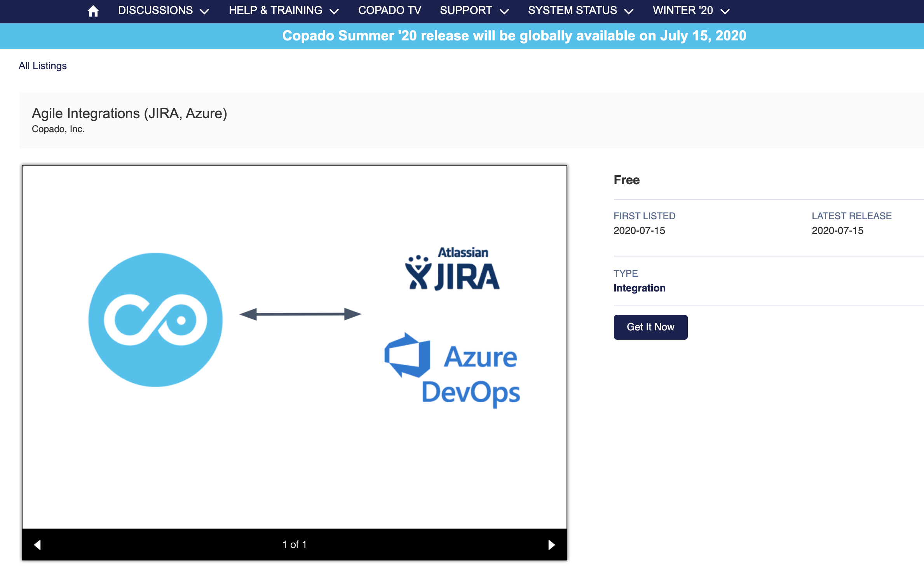Go to the home page icon
The width and height of the screenshot is (924, 569).
[93, 10]
